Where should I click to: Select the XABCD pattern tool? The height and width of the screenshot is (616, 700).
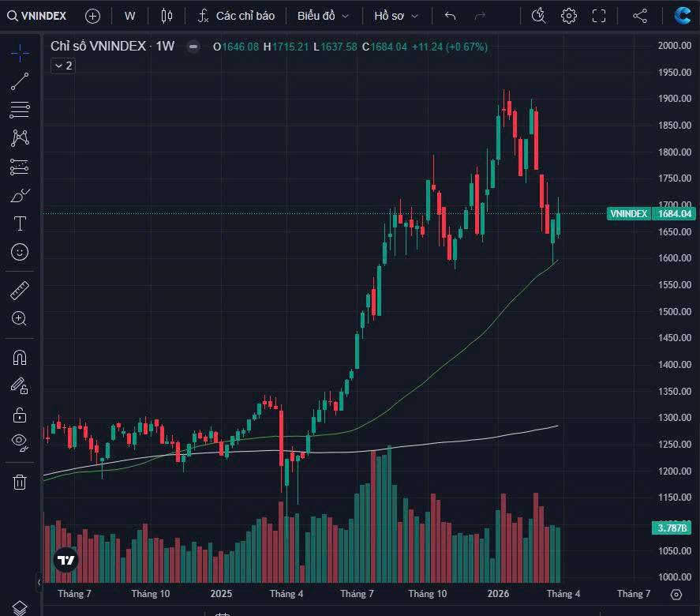point(20,138)
